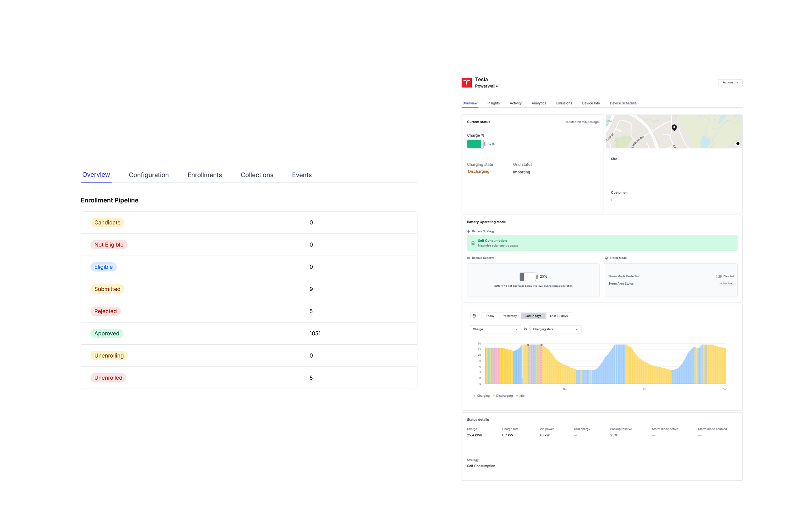Image resolution: width=812 pixels, height=509 pixels.
Task: Click the Battery Strategy lightning icon
Action: point(468,231)
